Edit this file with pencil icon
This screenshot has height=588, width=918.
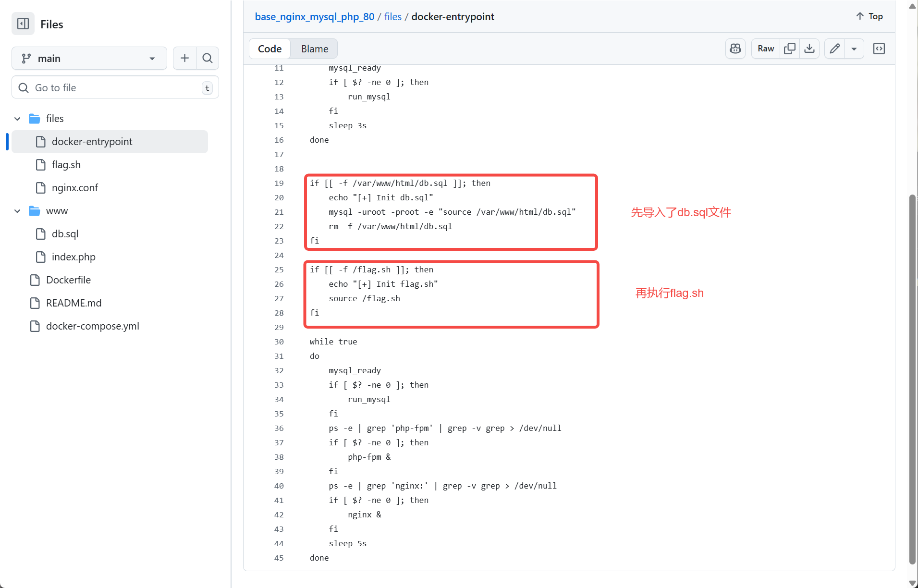835,49
